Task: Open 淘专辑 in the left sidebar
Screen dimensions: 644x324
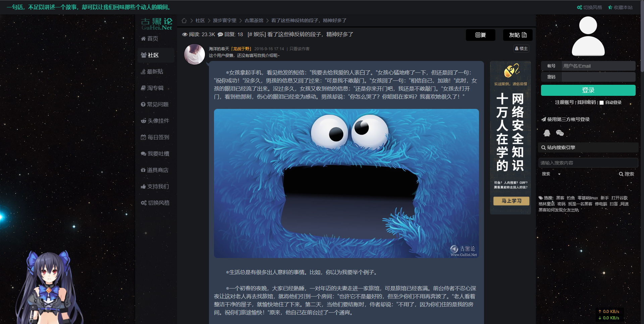Action: (152, 88)
